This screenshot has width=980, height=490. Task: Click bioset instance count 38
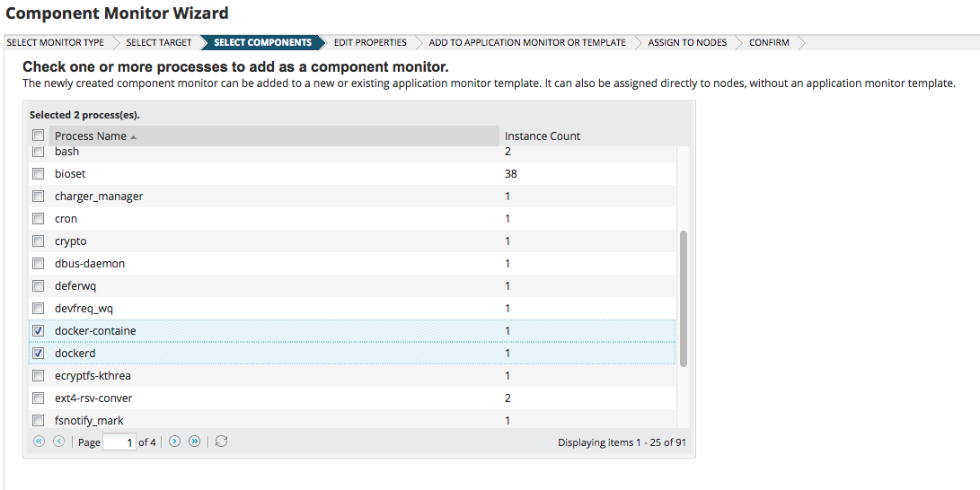(x=510, y=173)
